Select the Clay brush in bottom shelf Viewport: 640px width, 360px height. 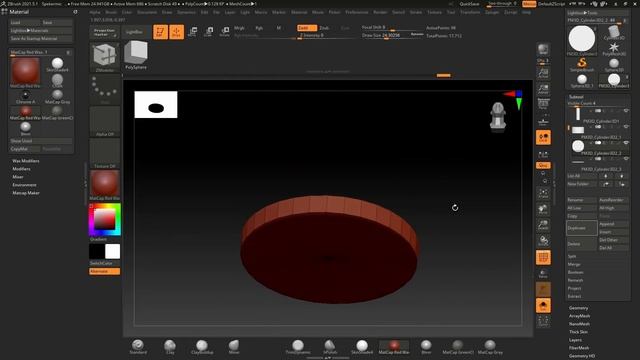coord(170,347)
